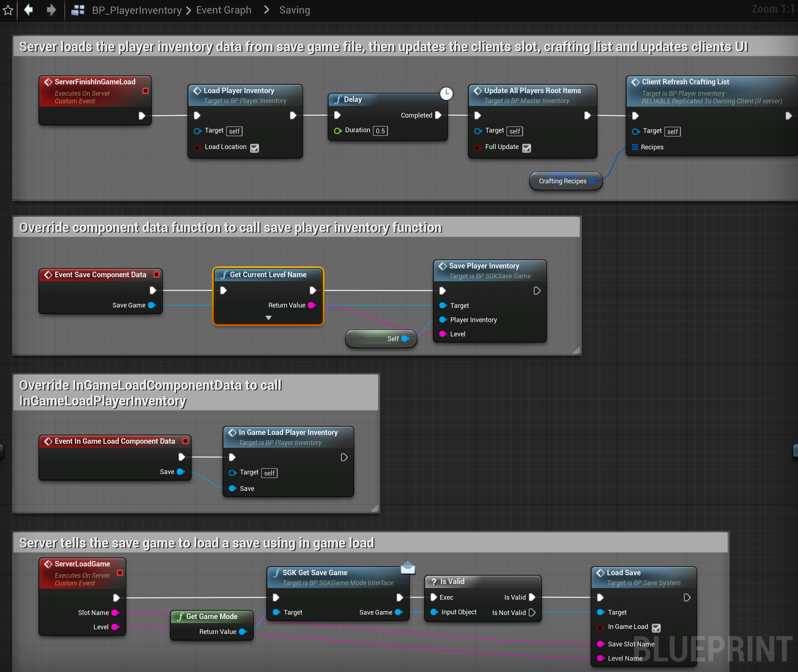
Task: Select the Crafting Recipes variable node
Action: pyautogui.click(x=561, y=181)
